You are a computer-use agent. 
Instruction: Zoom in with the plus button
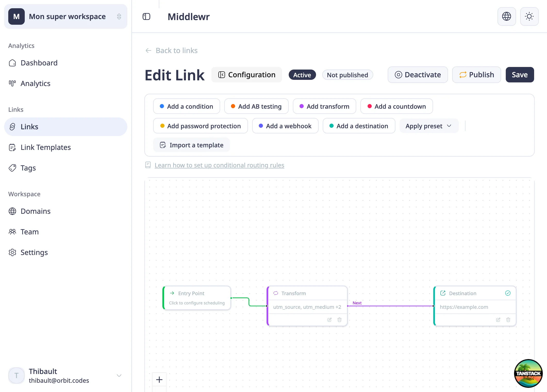pos(159,379)
